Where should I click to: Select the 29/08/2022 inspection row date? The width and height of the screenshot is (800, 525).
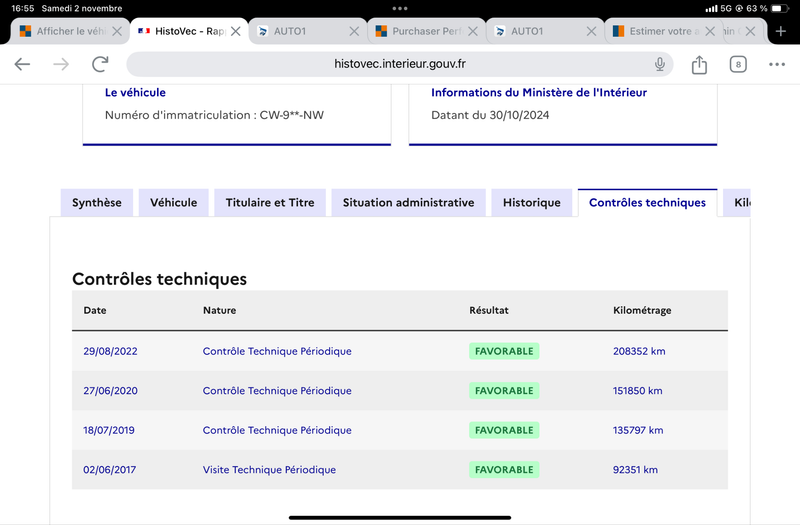coord(110,351)
